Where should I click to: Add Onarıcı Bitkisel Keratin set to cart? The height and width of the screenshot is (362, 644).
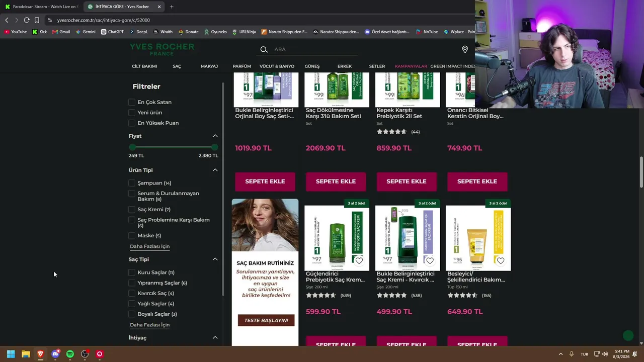tap(477, 182)
